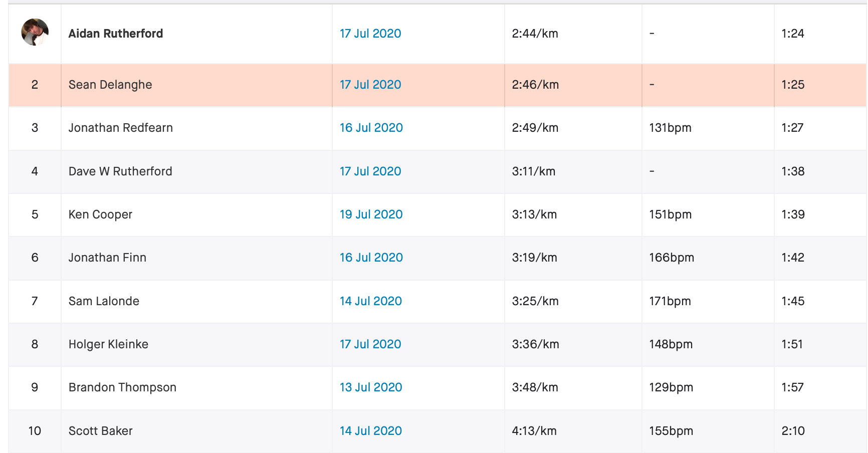Open Sean Delanghe's 17 Jul 2020 activity

[370, 85]
